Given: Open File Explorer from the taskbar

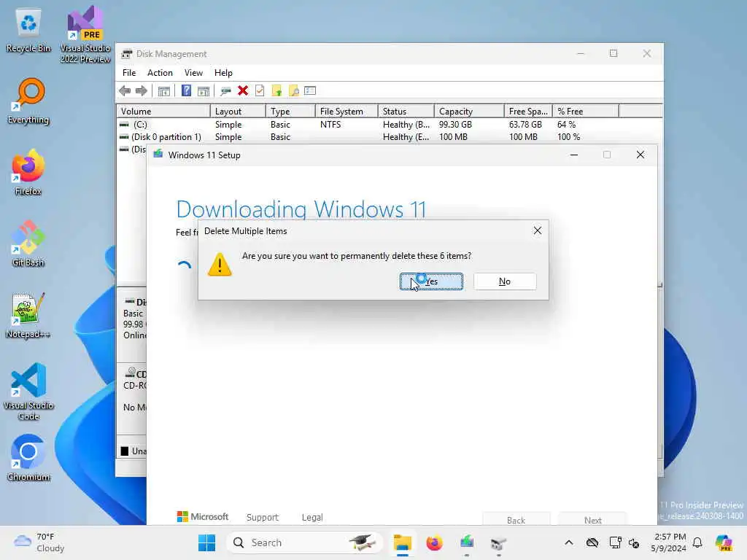Looking at the screenshot, I should pos(403,542).
